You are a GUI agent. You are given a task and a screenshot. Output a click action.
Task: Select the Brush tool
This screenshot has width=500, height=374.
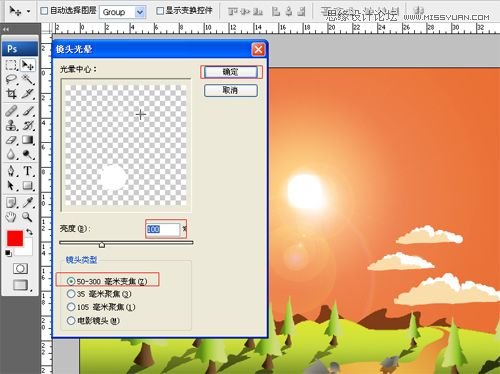(x=28, y=111)
